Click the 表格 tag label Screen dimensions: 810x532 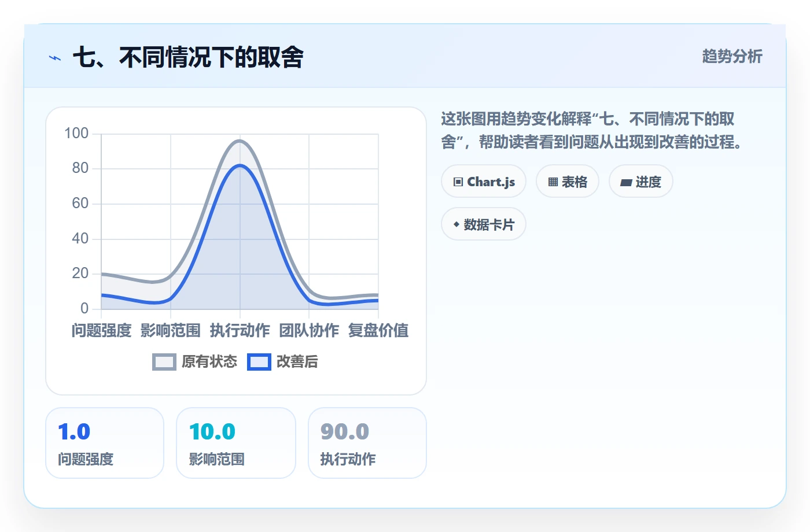(x=575, y=182)
